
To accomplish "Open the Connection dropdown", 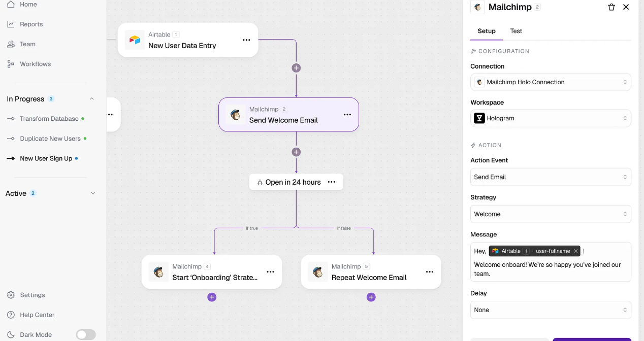I will 551,82.
